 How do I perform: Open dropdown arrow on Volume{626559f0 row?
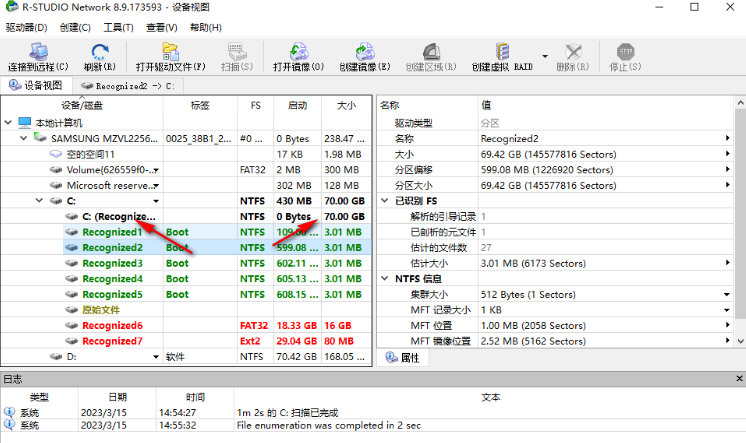coord(156,170)
